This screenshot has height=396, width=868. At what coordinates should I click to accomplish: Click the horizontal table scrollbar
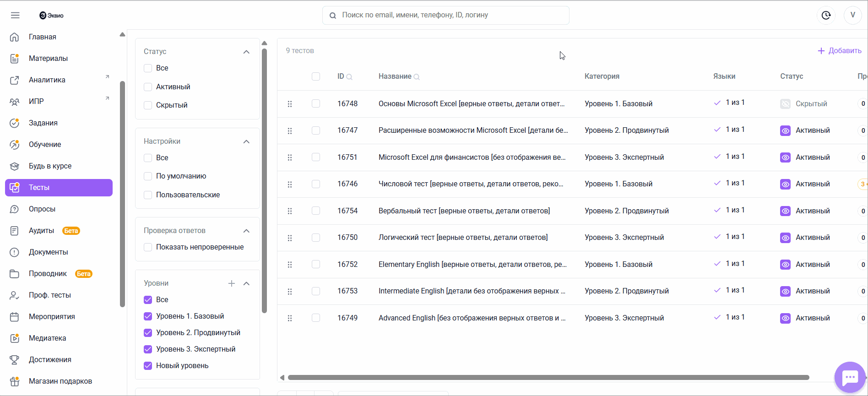click(548, 378)
